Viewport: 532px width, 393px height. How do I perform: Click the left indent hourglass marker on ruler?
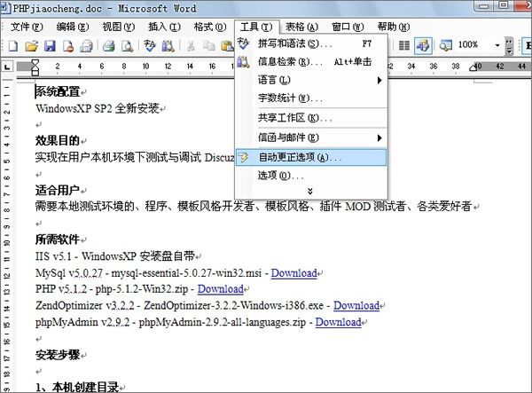click(x=35, y=67)
